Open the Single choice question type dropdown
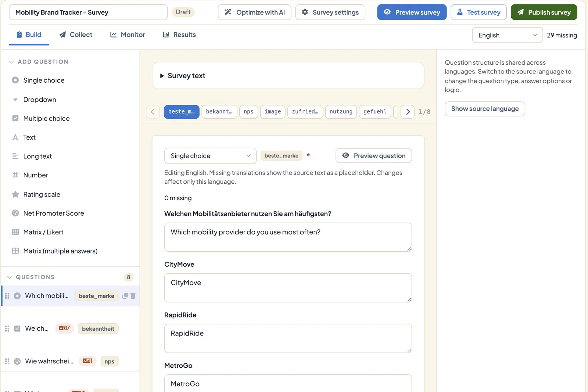Image resolution: width=588 pixels, height=392 pixels. pyautogui.click(x=210, y=156)
